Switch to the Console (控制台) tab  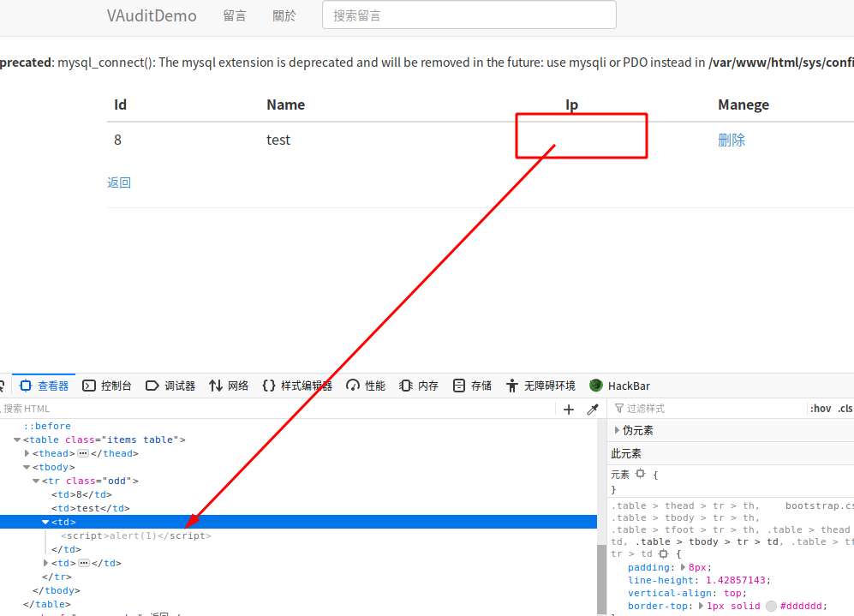coord(107,386)
